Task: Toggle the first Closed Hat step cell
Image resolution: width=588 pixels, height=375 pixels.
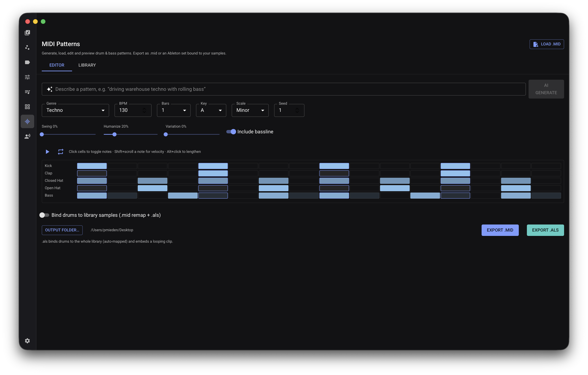Action: tap(92, 181)
